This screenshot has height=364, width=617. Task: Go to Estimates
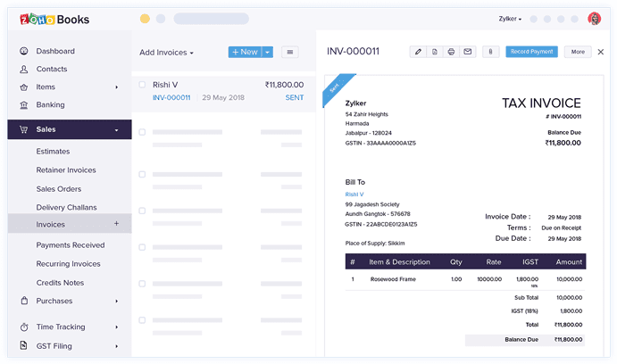[53, 152]
